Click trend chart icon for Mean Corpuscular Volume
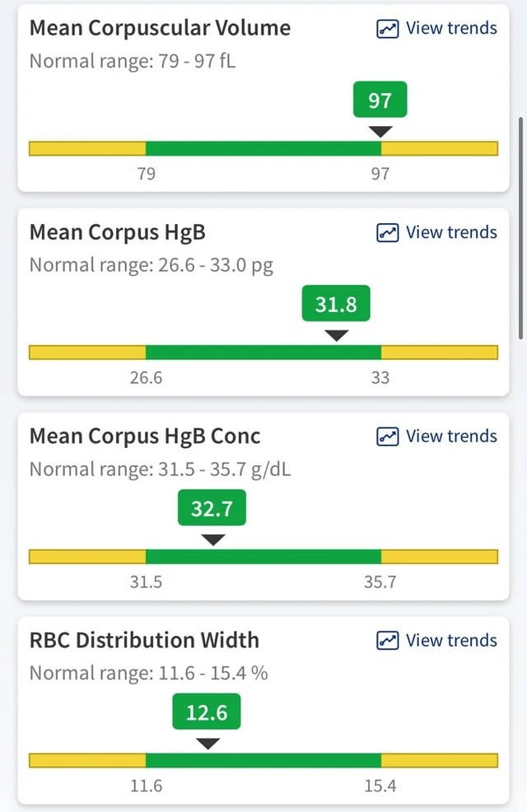 (387, 29)
